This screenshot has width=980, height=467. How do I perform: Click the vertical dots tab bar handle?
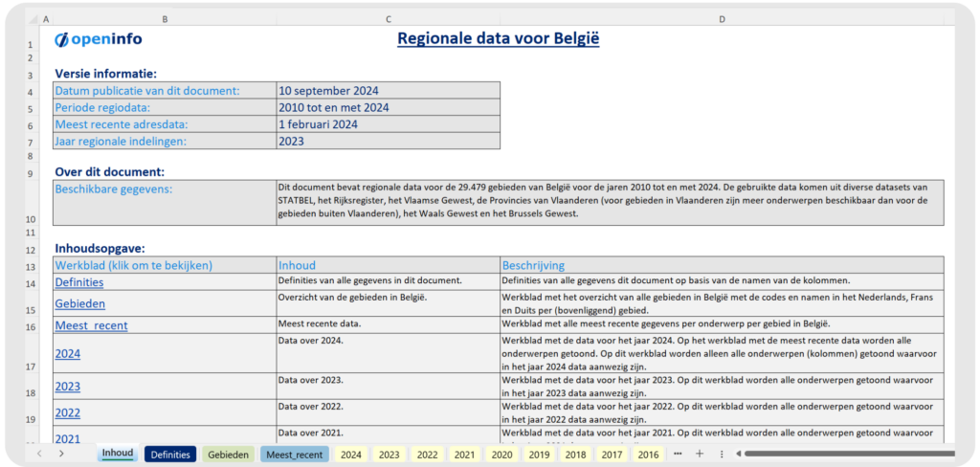pyautogui.click(x=722, y=454)
